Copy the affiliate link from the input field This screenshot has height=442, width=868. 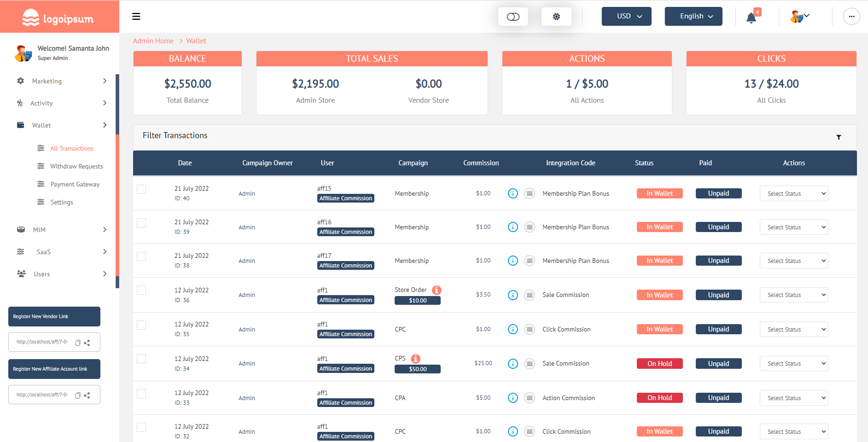[78, 395]
